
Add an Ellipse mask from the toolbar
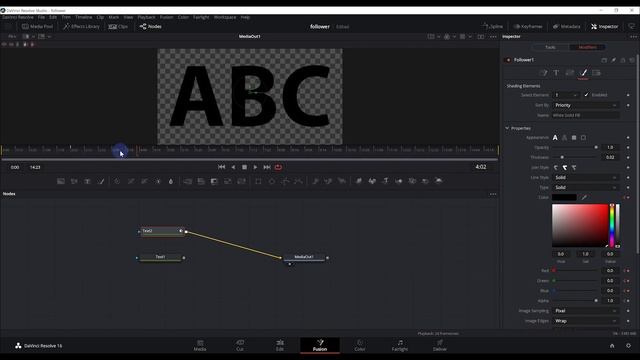point(271,181)
